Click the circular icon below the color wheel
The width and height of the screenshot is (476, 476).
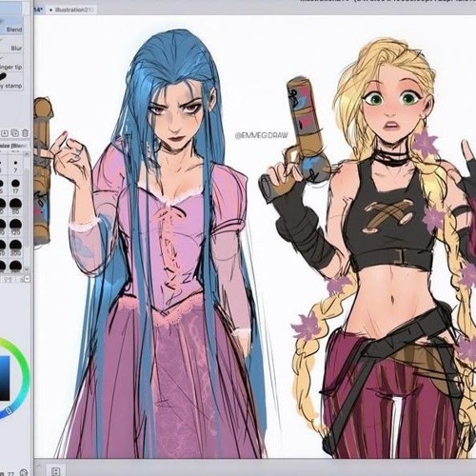23,473
